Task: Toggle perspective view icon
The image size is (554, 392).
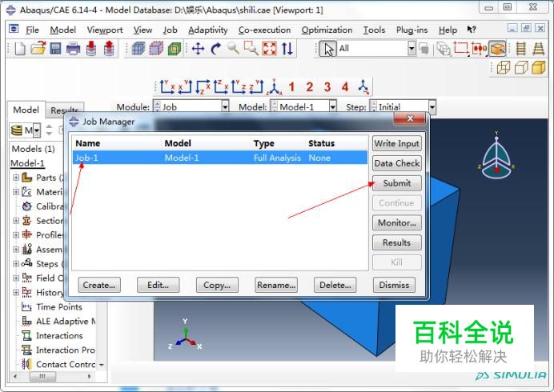Action: point(539,49)
